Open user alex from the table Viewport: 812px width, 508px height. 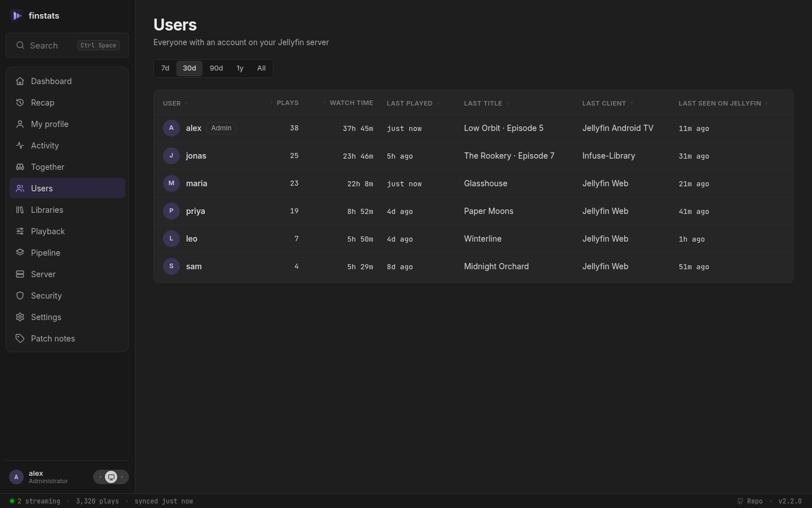pos(194,128)
